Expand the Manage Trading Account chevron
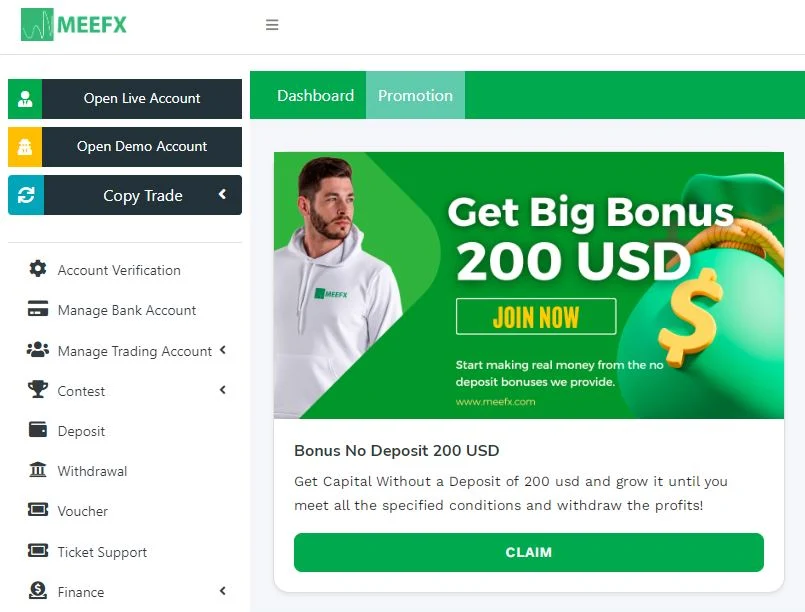This screenshot has height=612, width=805. (x=223, y=350)
